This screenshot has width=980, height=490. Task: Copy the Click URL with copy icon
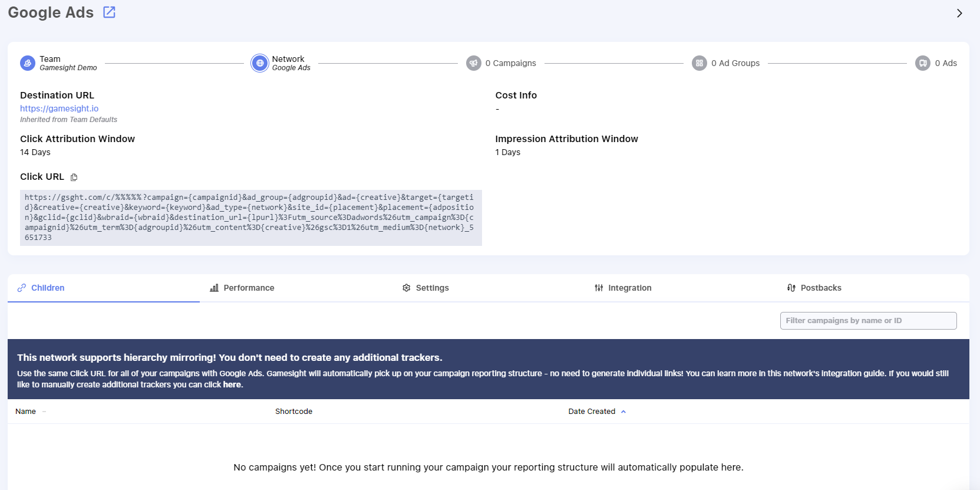pos(74,177)
